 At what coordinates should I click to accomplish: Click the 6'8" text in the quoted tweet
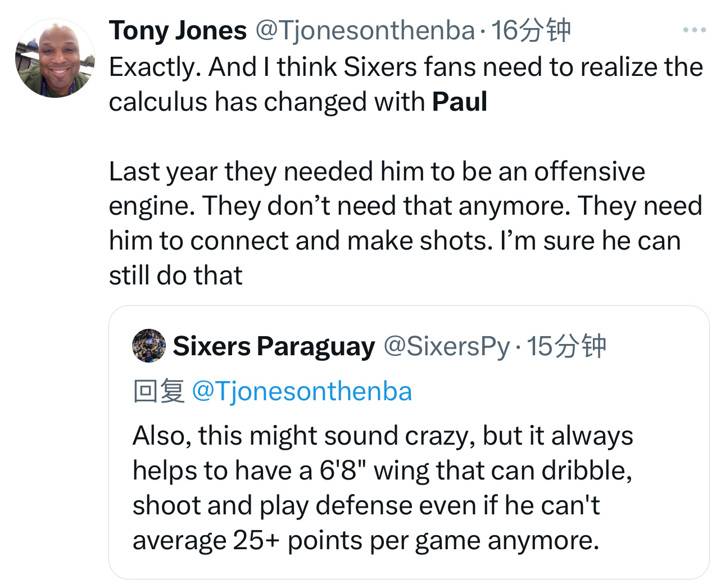coord(342,471)
